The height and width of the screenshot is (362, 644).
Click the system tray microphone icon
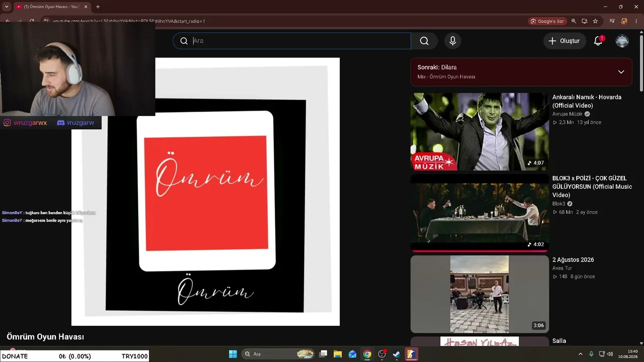pos(591,354)
